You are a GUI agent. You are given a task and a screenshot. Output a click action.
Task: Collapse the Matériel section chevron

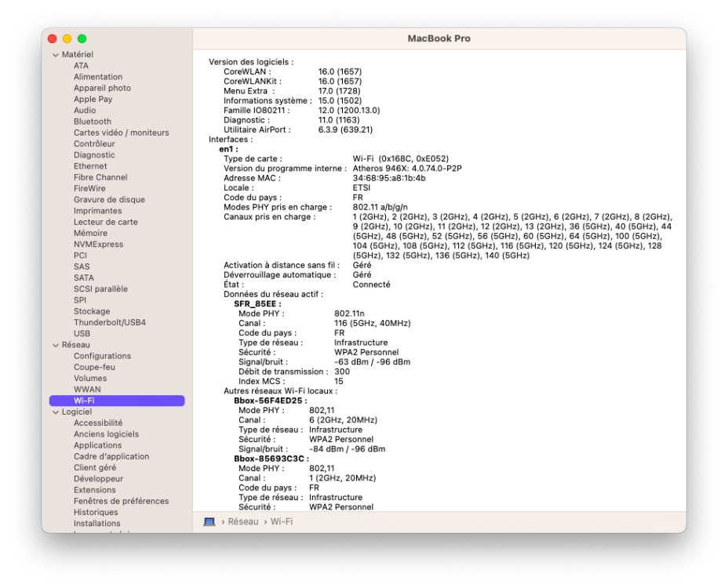click(56, 55)
